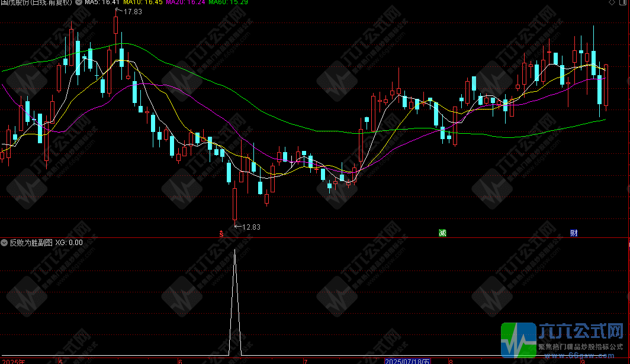Click the 反败为胜副图 sub-chart title
Screen dimensions: 630x364
pos(31,242)
